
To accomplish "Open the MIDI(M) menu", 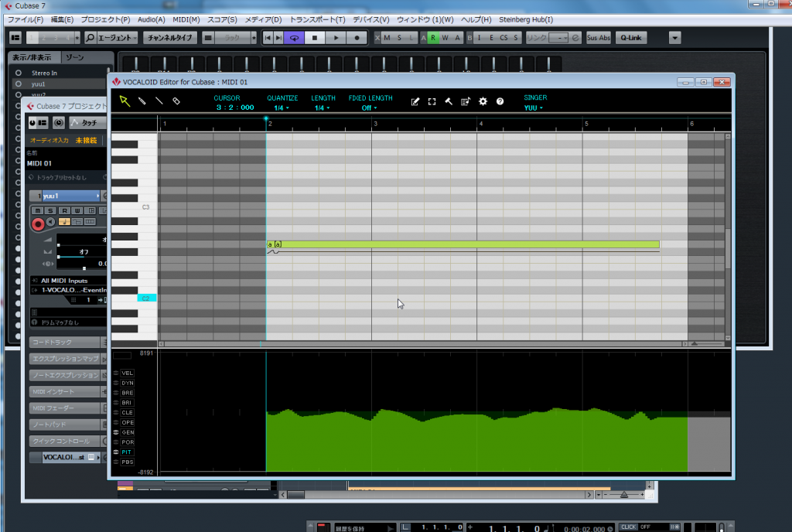I will [186, 19].
